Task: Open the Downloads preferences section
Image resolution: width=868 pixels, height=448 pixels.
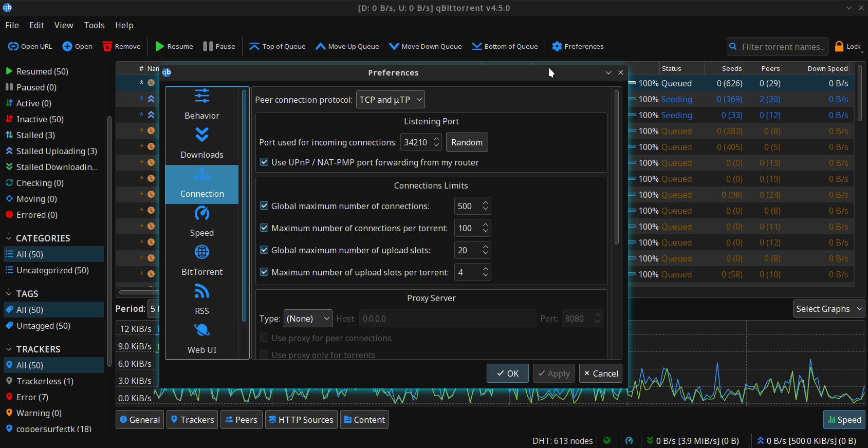Action: [202, 144]
